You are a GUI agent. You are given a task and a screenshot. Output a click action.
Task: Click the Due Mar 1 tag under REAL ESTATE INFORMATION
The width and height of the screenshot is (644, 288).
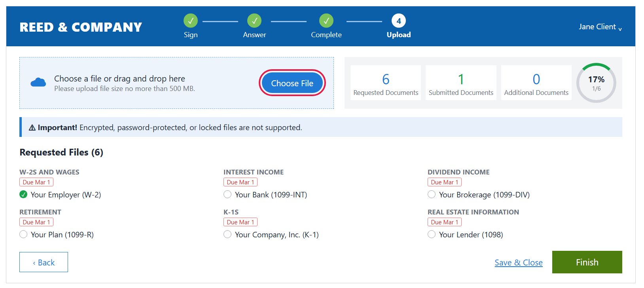coord(445,222)
